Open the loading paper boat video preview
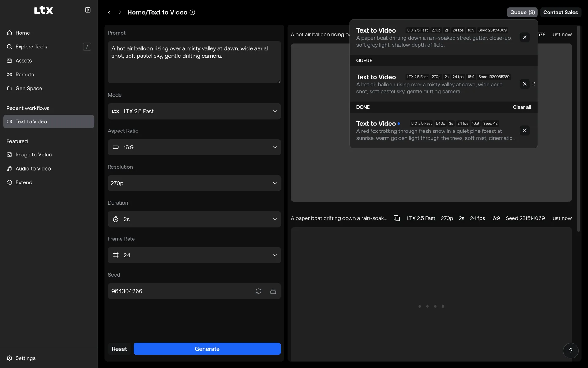Image resolution: width=588 pixels, height=368 pixels. tap(431, 294)
